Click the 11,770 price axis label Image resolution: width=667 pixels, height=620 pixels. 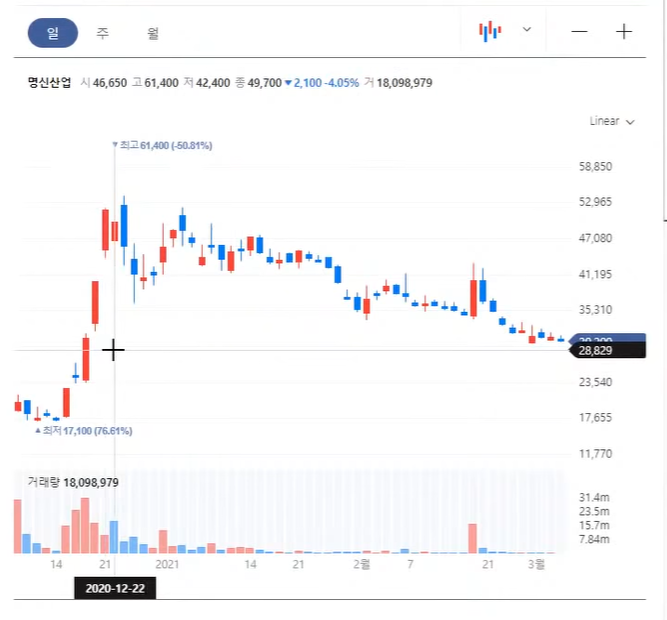pos(595,454)
